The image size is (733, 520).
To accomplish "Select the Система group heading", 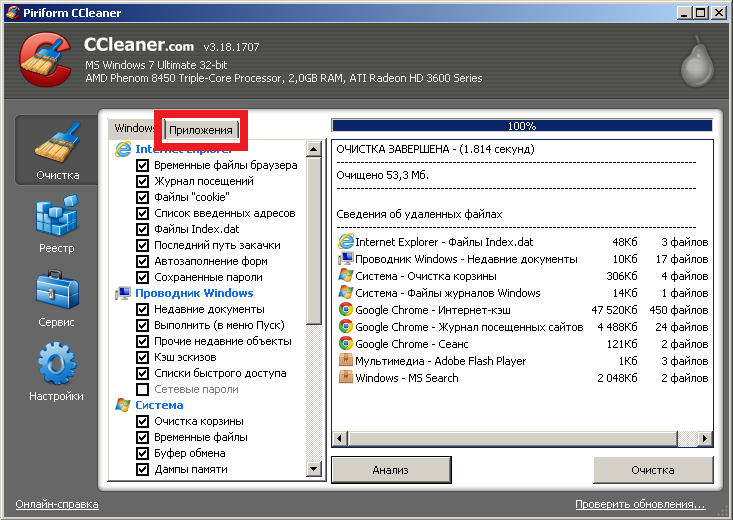I will 159,405.
